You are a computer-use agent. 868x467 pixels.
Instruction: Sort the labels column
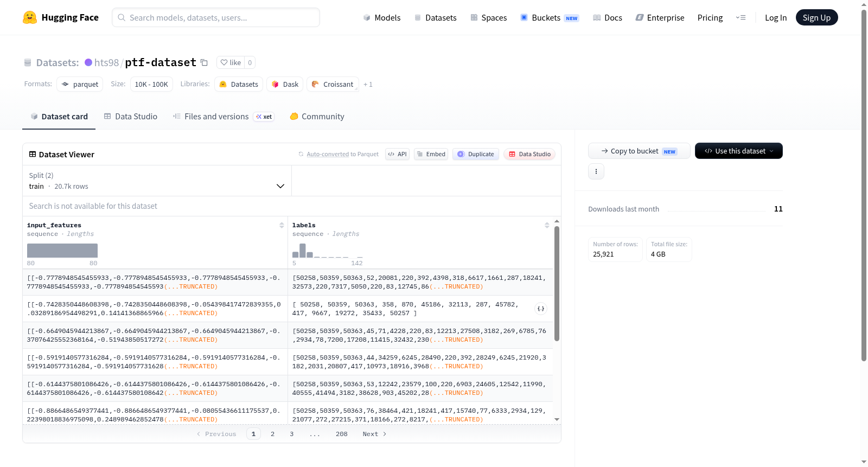[547, 225]
